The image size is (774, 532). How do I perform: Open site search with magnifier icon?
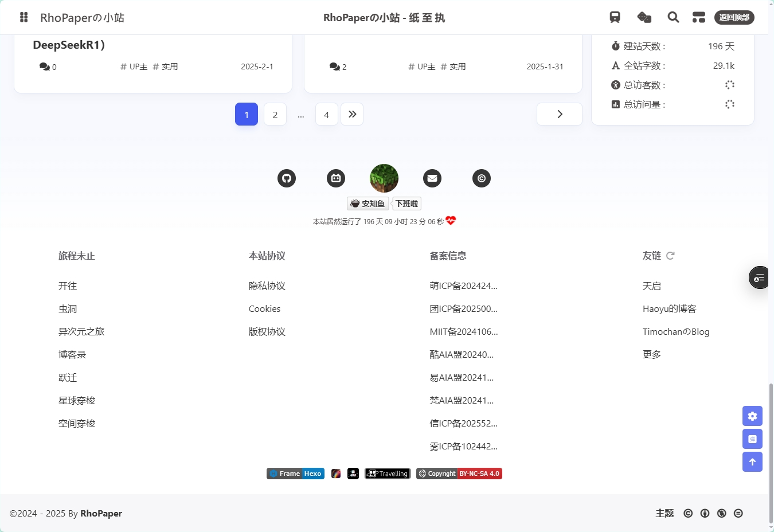point(673,17)
